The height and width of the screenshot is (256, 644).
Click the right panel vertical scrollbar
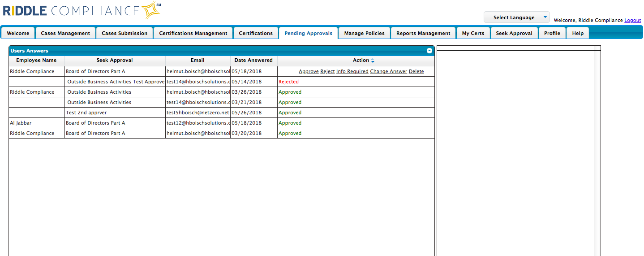[597, 153]
